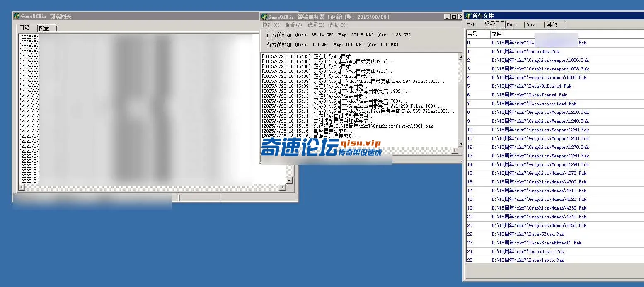Select file row Data\stateitem4.Pak
This screenshot has width=644, height=287.
(x=554, y=104)
